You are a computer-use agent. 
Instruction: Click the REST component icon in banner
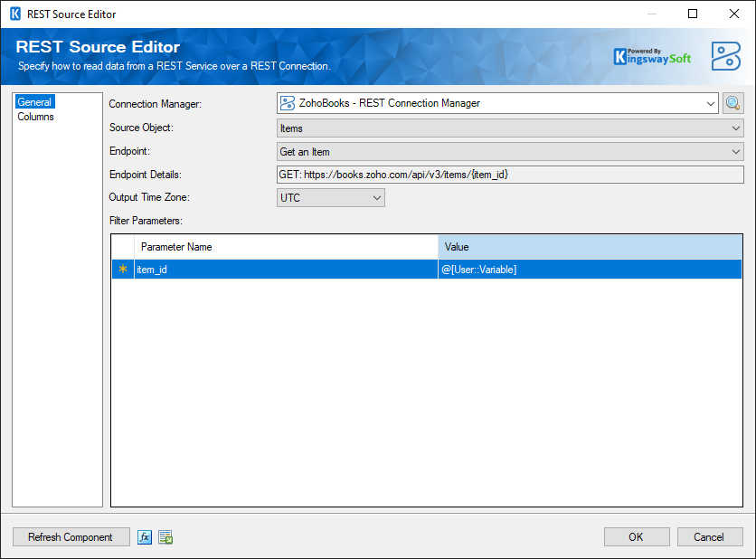(726, 56)
